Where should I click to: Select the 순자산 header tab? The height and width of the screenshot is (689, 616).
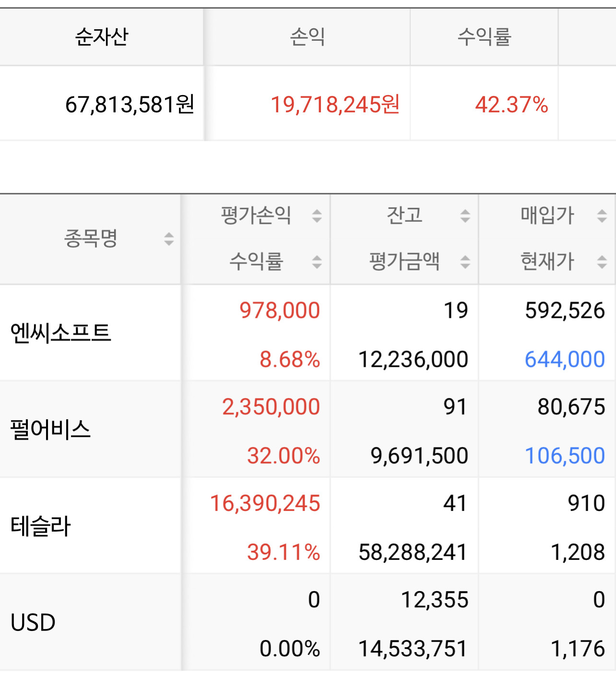pos(102,37)
